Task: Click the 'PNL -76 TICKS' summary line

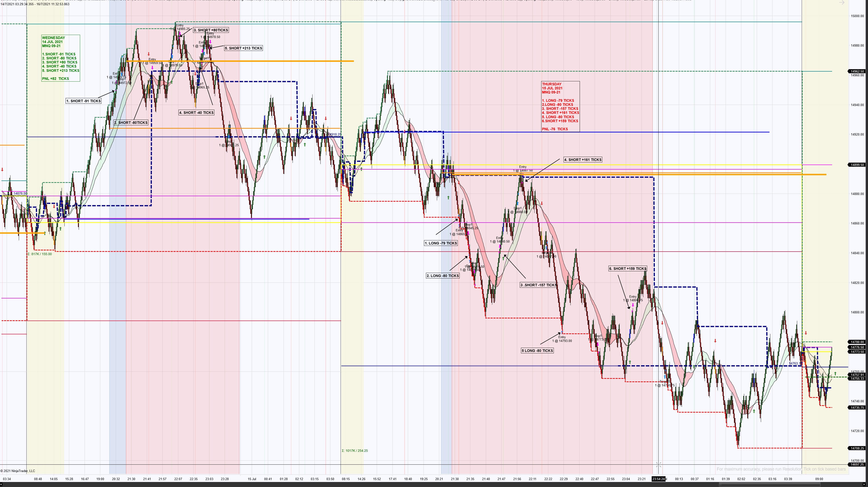Action: pyautogui.click(x=555, y=129)
